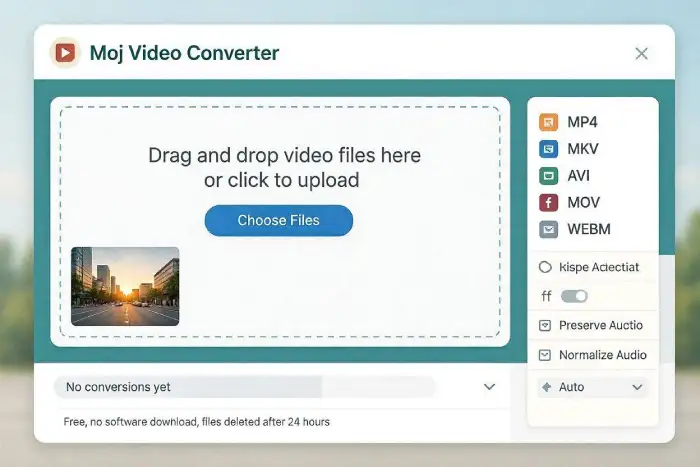Close the Moj Video Converter window
The width and height of the screenshot is (700, 467).
point(642,54)
